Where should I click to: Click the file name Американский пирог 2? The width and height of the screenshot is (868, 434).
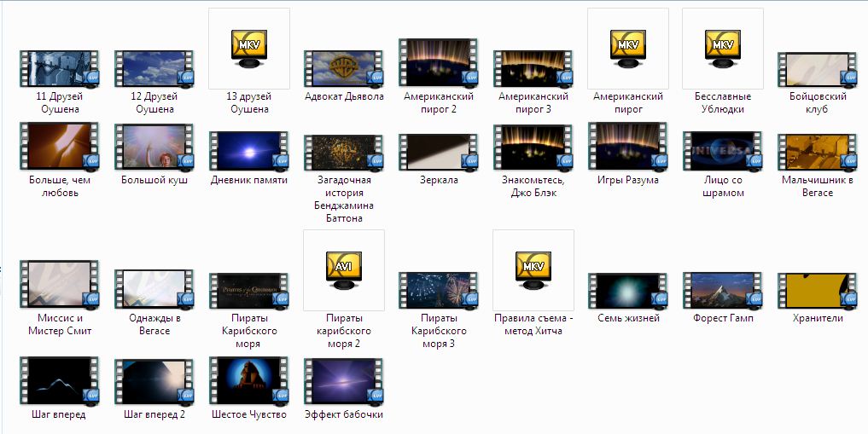click(439, 103)
